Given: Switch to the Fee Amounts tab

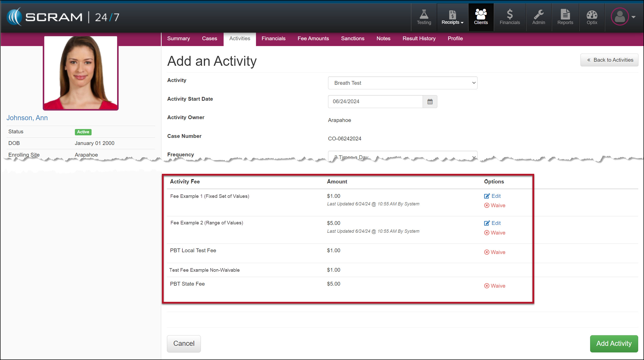Looking at the screenshot, I should click(x=313, y=38).
